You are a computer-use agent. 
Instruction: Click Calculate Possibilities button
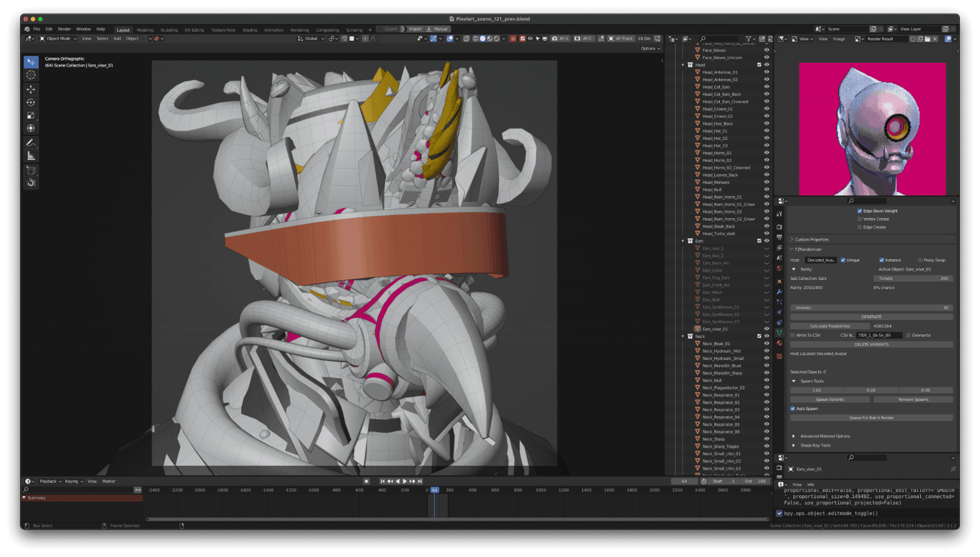[x=830, y=327]
